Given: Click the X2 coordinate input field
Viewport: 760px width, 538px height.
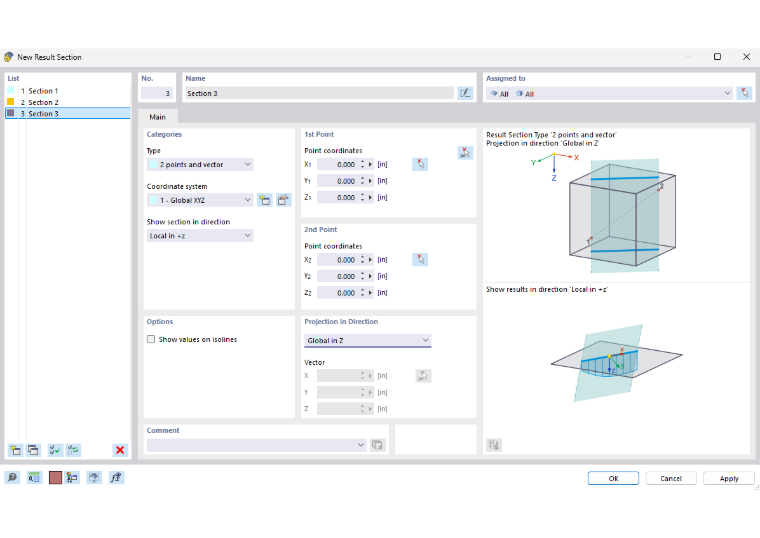Looking at the screenshot, I should click(338, 260).
